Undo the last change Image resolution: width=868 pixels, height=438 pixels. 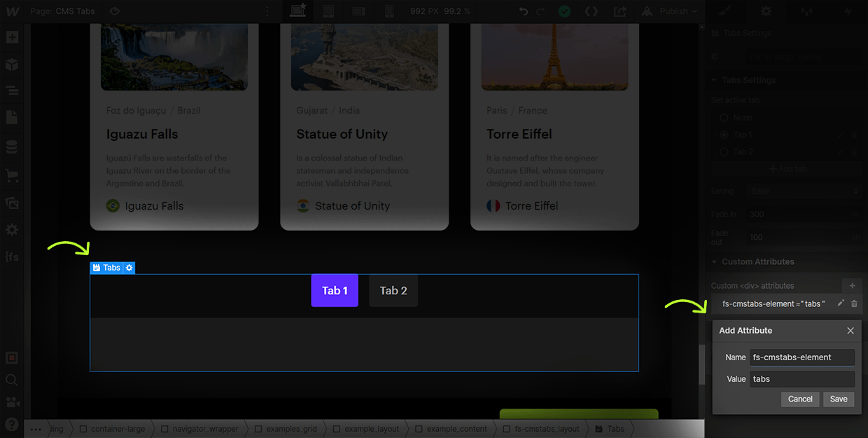tap(524, 11)
